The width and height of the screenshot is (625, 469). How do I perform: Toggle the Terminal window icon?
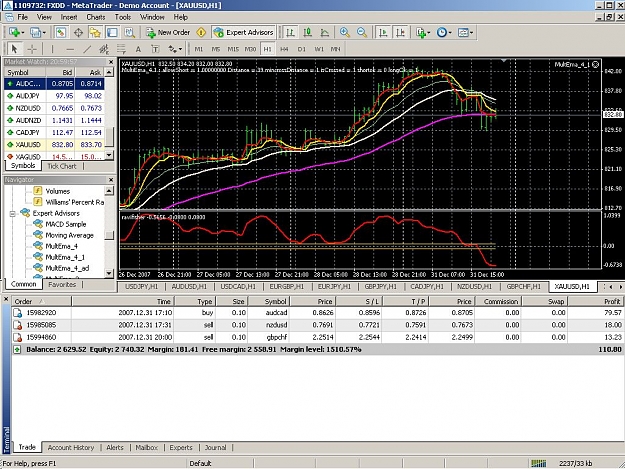pyautogui.click(x=112, y=32)
